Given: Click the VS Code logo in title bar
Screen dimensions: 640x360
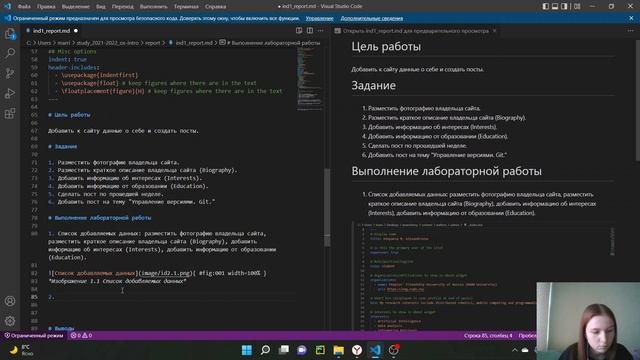Looking at the screenshot, I should 7,6.
